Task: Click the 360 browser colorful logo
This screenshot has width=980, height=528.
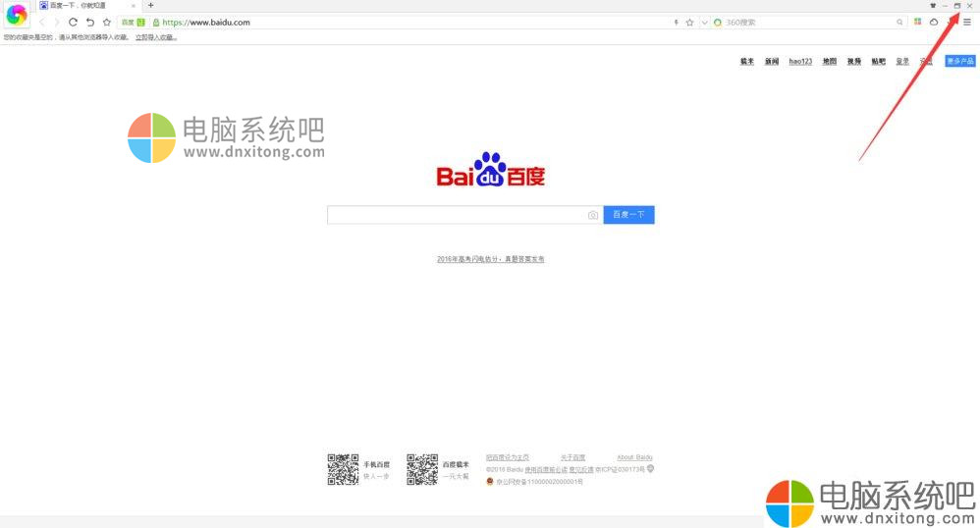Action: pos(17,15)
